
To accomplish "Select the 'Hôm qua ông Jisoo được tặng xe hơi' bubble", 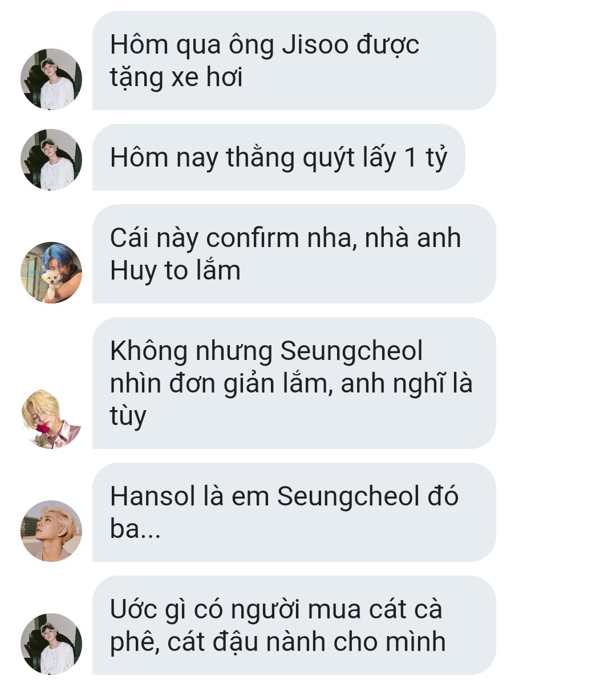I will (x=294, y=60).
